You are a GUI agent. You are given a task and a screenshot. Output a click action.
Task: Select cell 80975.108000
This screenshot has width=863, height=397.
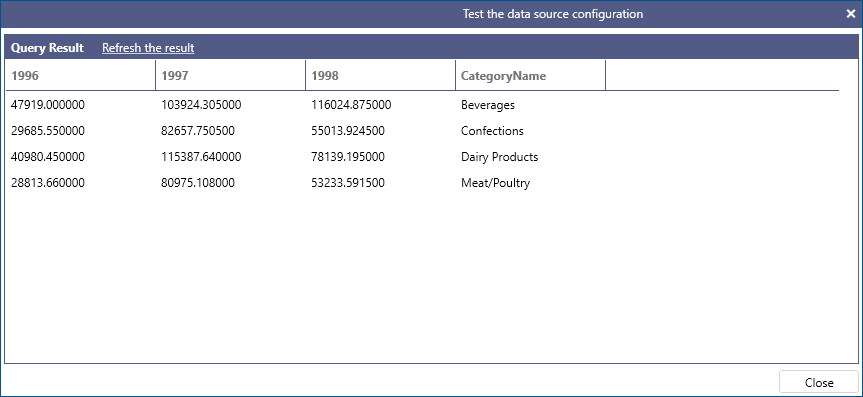(x=198, y=183)
